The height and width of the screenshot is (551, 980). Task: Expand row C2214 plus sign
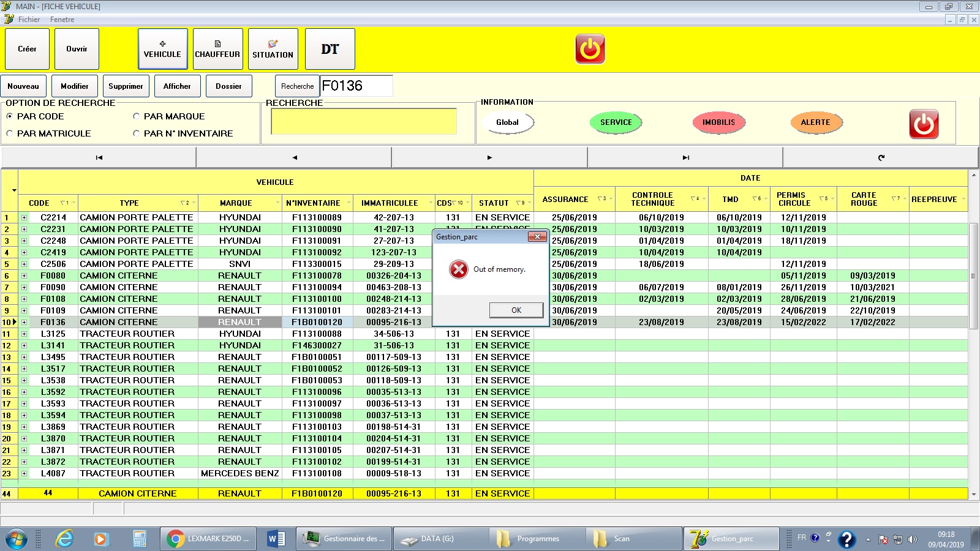tap(24, 217)
